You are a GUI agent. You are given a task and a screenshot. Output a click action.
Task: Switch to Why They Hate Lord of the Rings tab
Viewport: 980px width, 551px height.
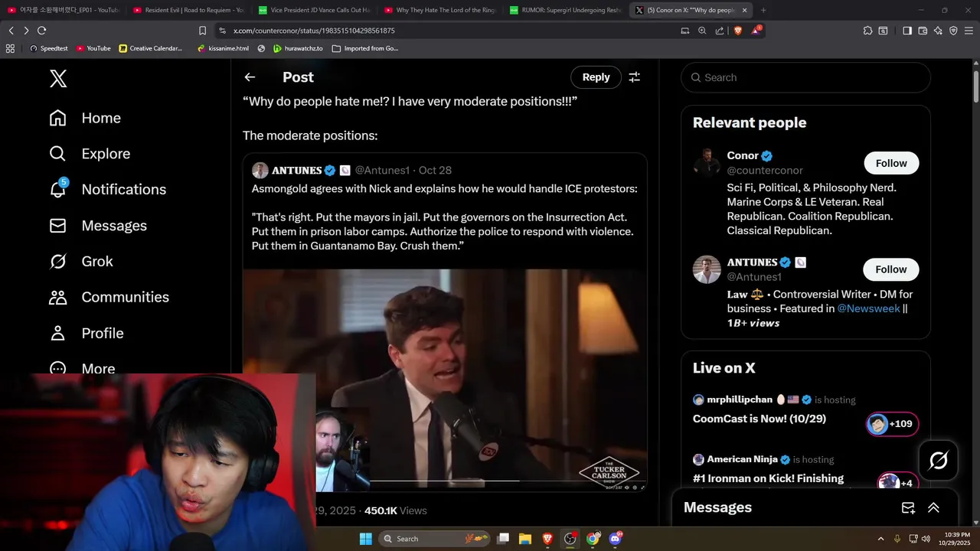pos(439,10)
